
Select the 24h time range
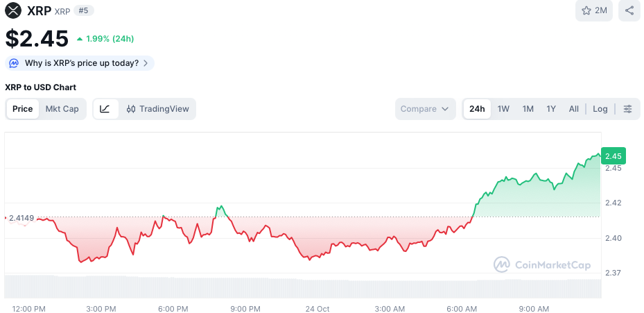(477, 109)
